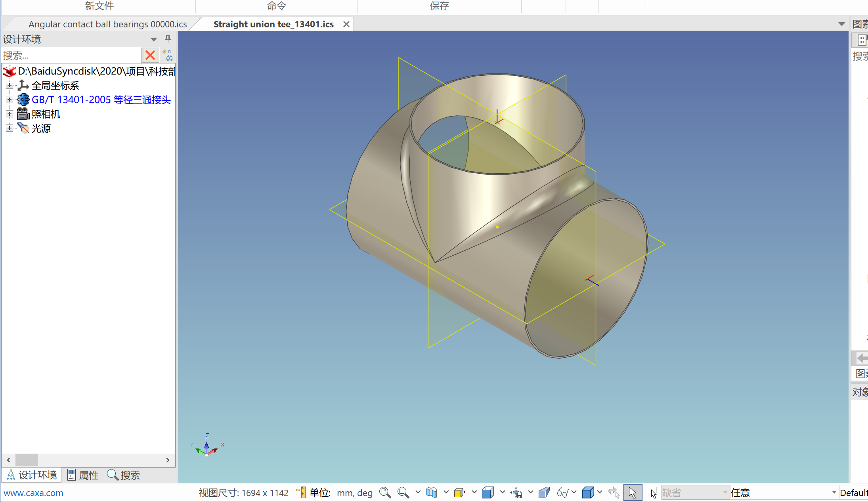
Task: Expand the 照相机 tree node
Action: [x=10, y=114]
